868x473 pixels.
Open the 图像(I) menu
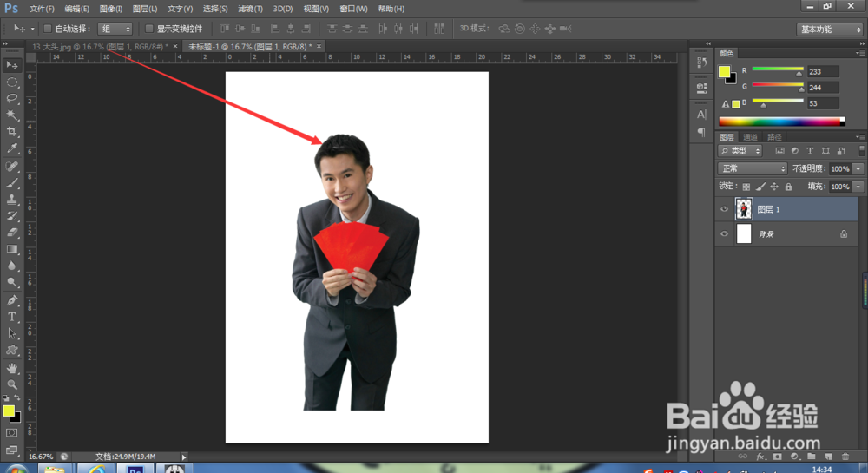(x=111, y=9)
